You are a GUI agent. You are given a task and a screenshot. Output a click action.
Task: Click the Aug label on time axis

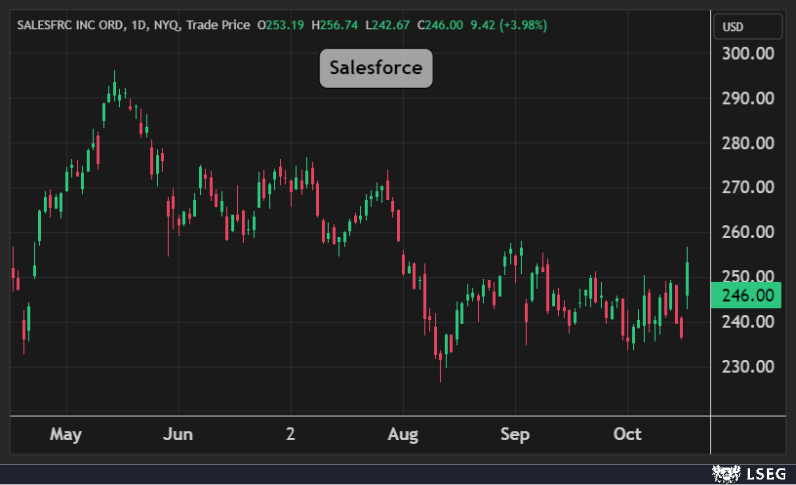tap(402, 434)
